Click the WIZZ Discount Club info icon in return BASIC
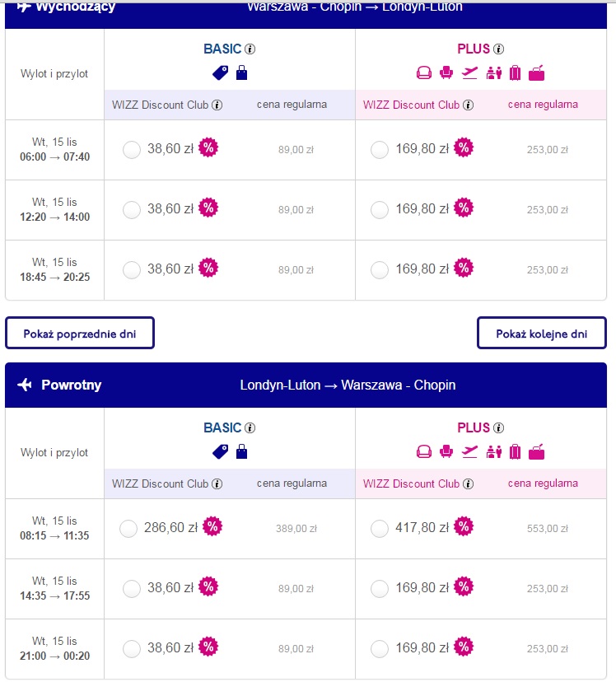616x682 pixels. click(x=217, y=484)
